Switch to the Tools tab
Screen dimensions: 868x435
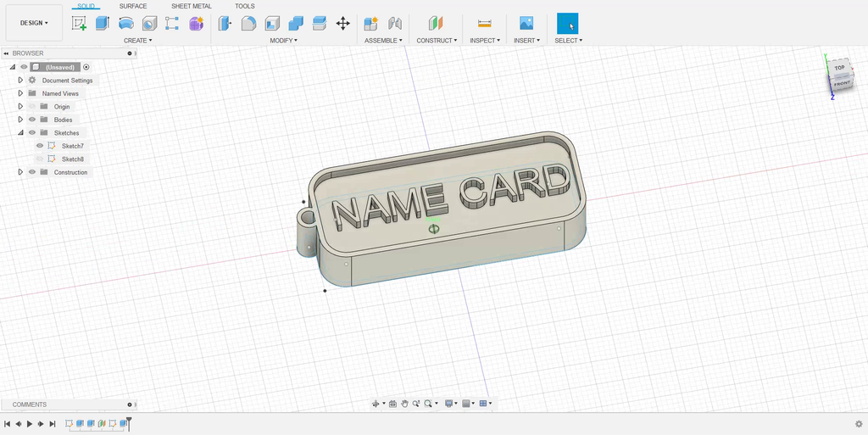coord(245,6)
